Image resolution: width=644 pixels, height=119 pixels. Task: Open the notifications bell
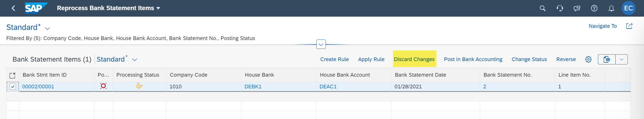(611, 8)
